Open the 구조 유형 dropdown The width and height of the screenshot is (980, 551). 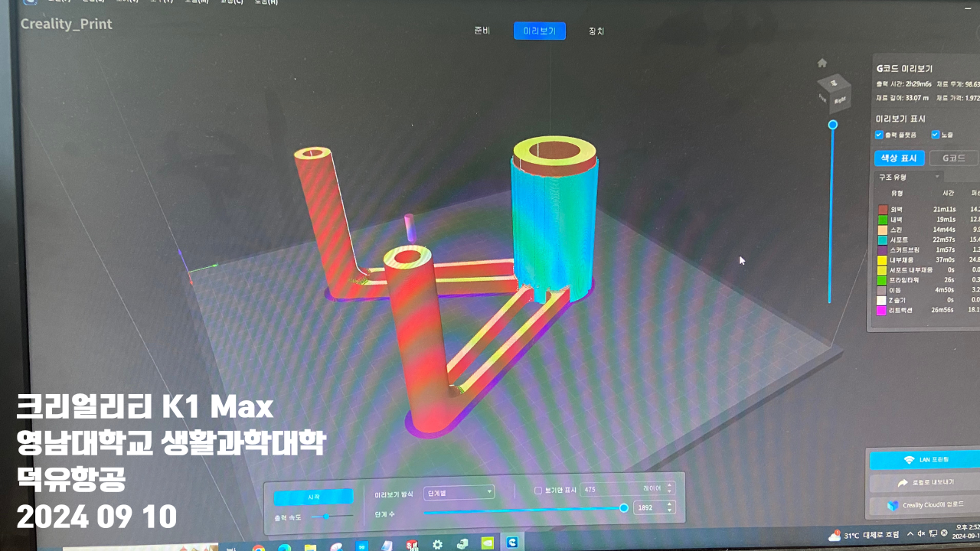(909, 177)
